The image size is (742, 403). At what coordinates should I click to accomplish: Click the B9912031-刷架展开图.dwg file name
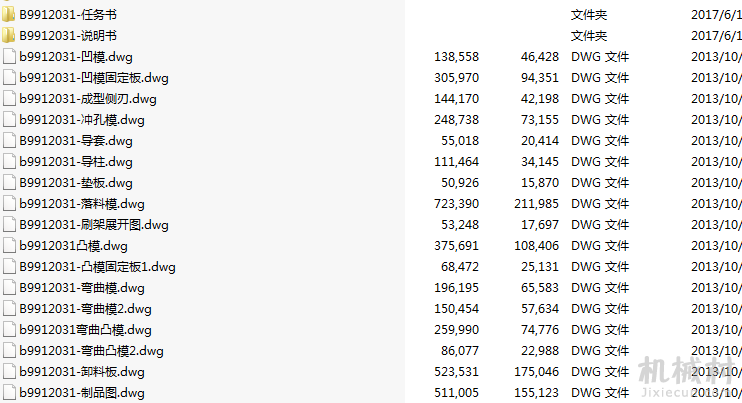pos(94,225)
